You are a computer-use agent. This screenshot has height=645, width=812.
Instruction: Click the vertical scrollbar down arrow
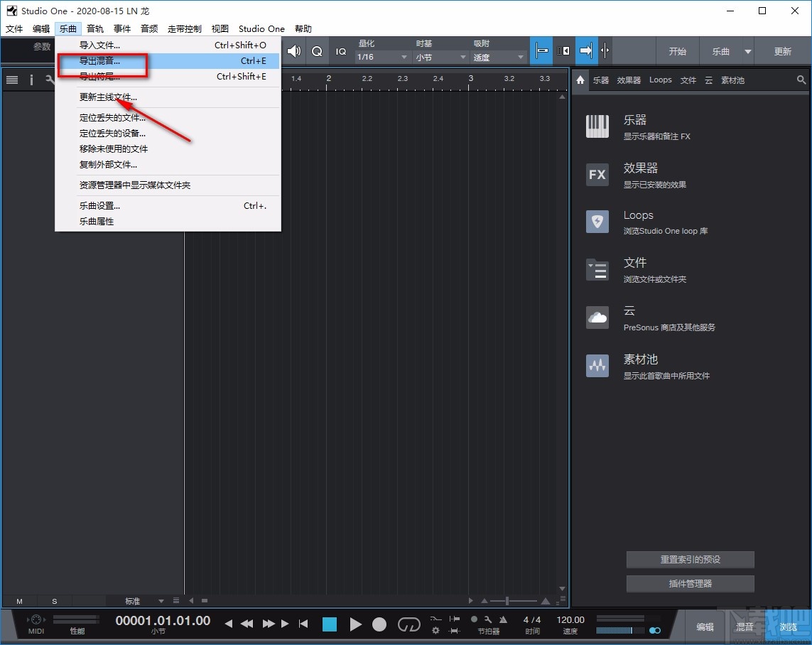[x=562, y=589]
